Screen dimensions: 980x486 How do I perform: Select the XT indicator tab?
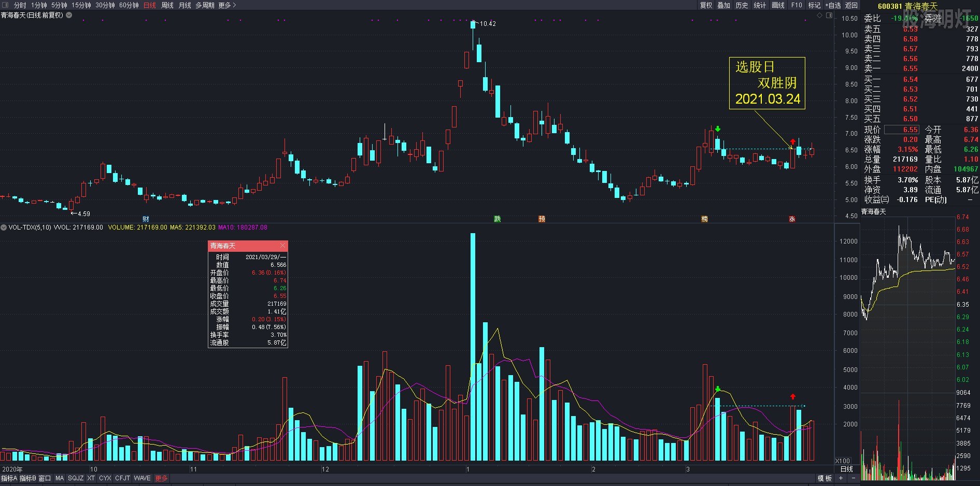[91, 478]
